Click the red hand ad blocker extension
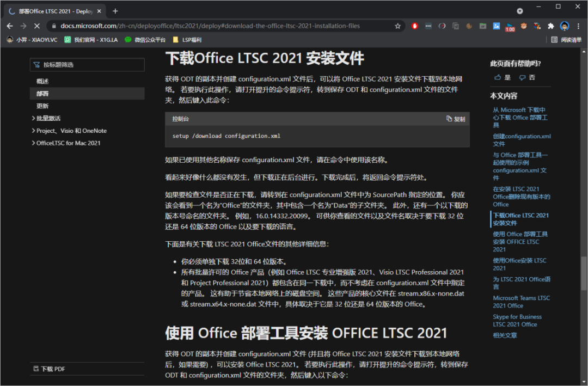588x386 pixels. pos(415,26)
